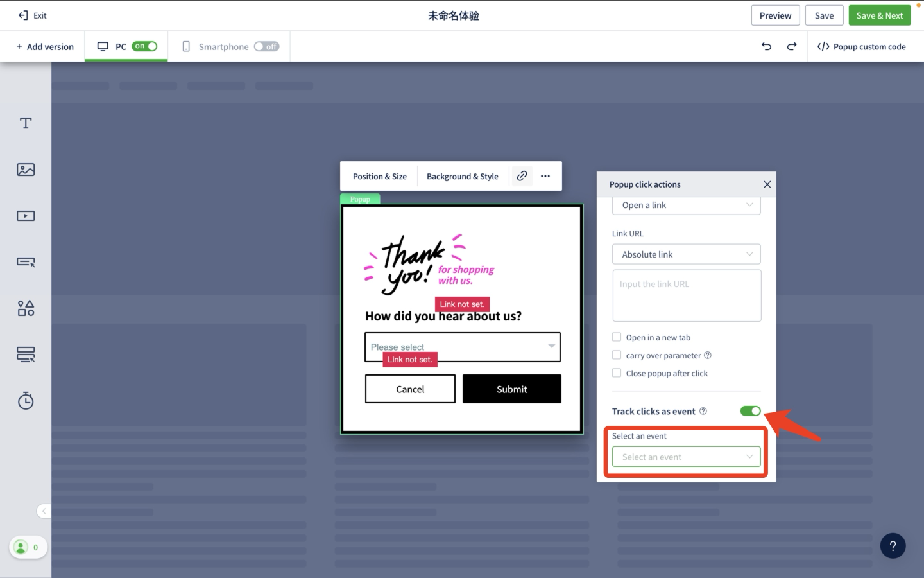The image size is (924, 578).
Task: Turn off Track clicks as event switch
Action: point(750,411)
